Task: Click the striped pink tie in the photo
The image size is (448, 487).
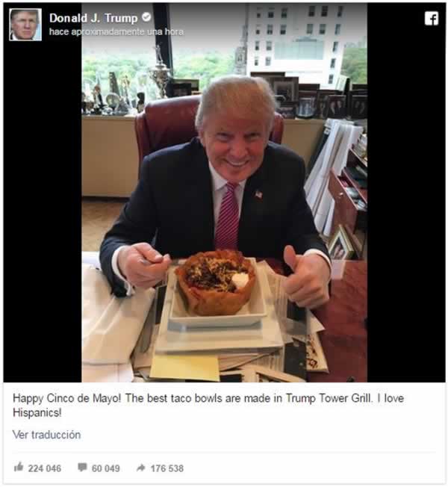Action: [227, 216]
